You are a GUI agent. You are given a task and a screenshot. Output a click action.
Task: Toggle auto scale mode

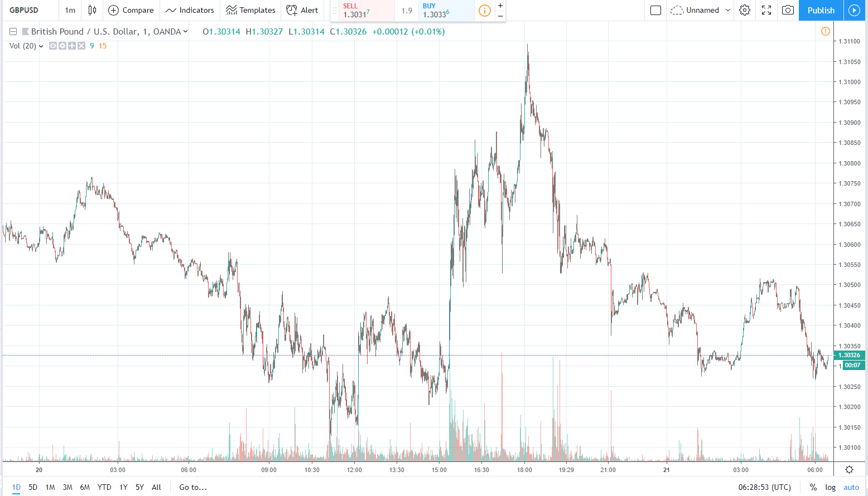click(851, 487)
